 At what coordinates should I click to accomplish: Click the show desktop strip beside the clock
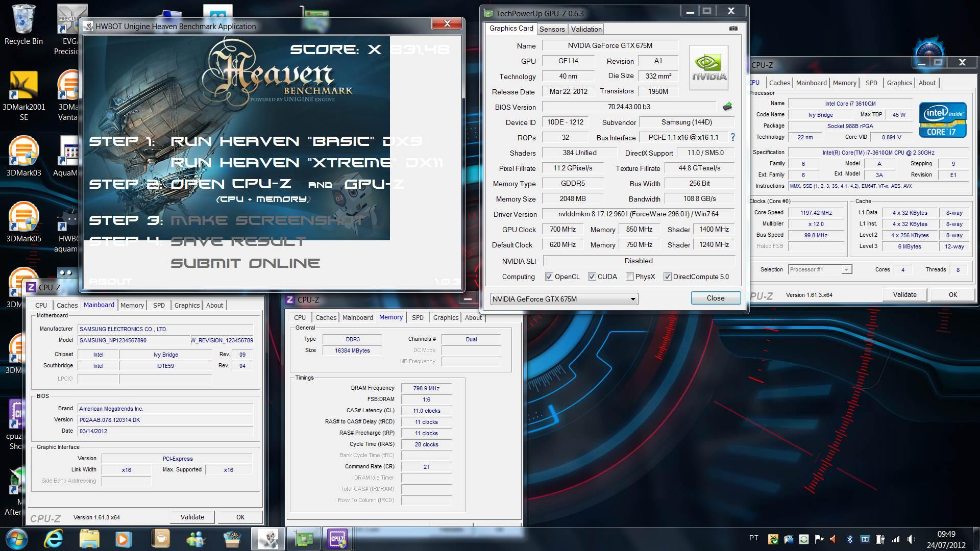click(x=976, y=539)
